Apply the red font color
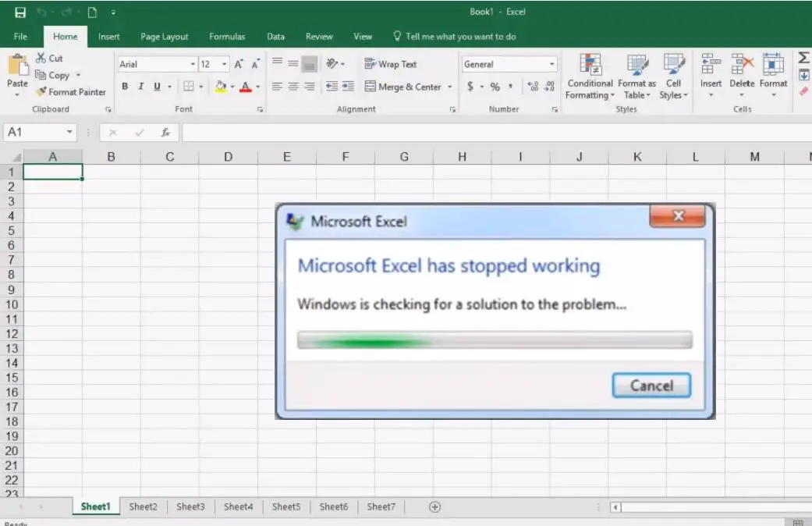Screen dimensions: 812x526 point(246,87)
